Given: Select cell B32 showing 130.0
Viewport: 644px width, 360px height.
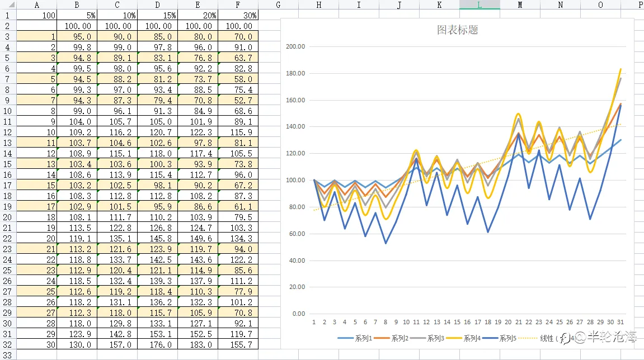Looking at the screenshot, I should tap(77, 345).
